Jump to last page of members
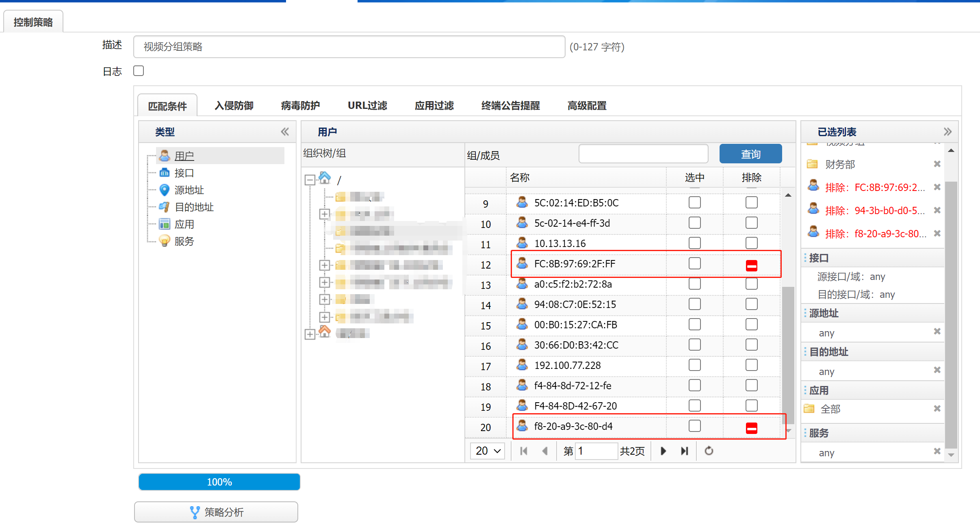980x529 pixels. point(685,451)
